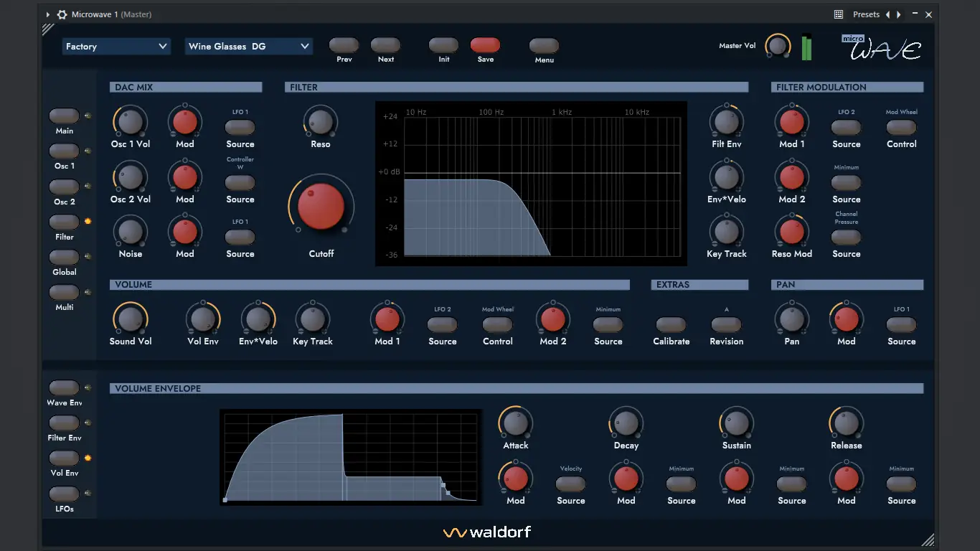Show the Filter Env panel

click(64, 423)
